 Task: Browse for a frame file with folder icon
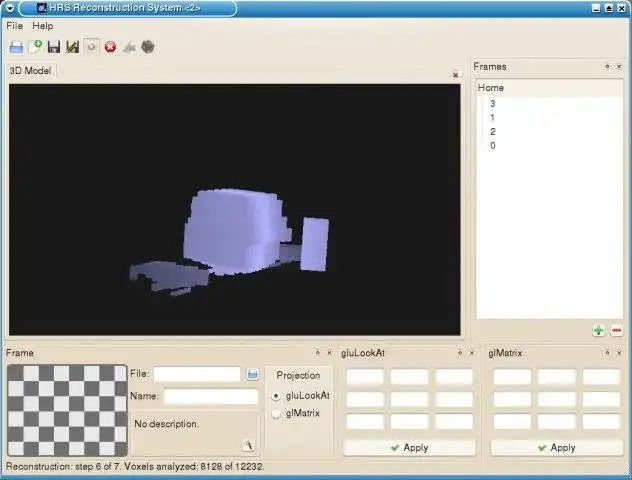(253, 374)
